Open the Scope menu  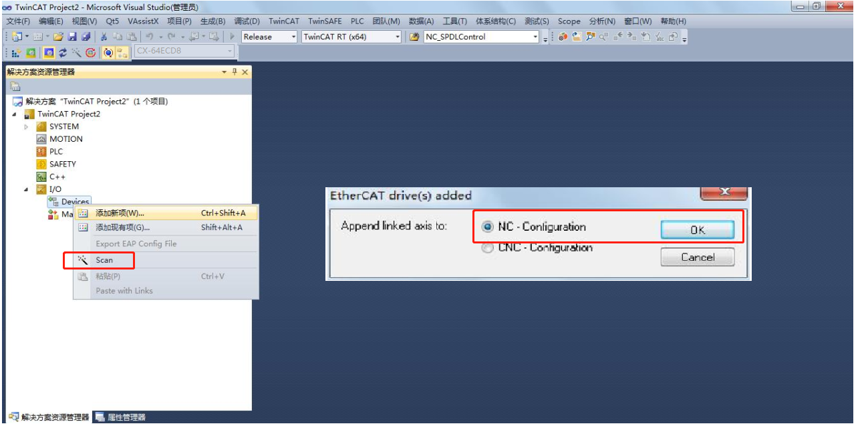coord(569,21)
